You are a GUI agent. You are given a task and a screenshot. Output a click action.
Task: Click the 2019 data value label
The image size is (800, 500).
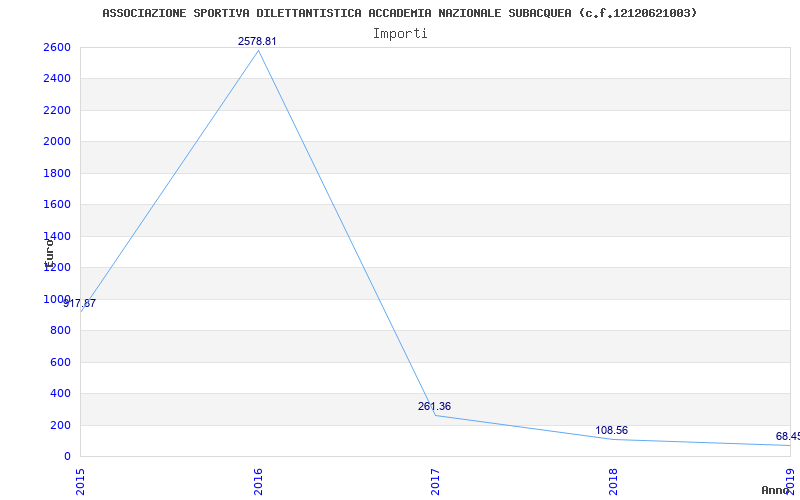[788, 437]
